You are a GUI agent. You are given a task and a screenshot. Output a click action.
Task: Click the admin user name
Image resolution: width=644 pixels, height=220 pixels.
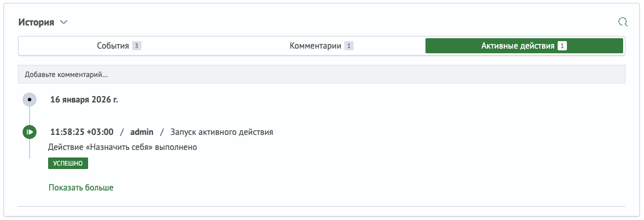coord(141,132)
